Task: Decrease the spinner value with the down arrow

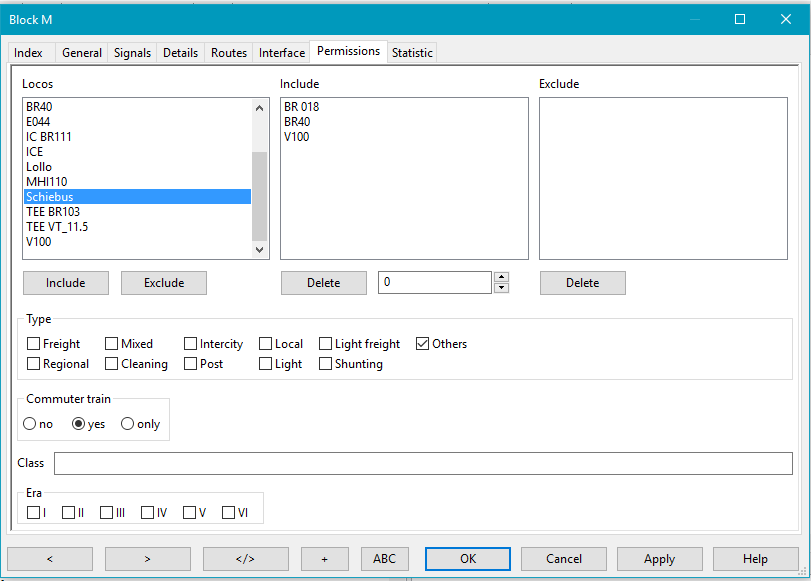Action: tap(501, 288)
